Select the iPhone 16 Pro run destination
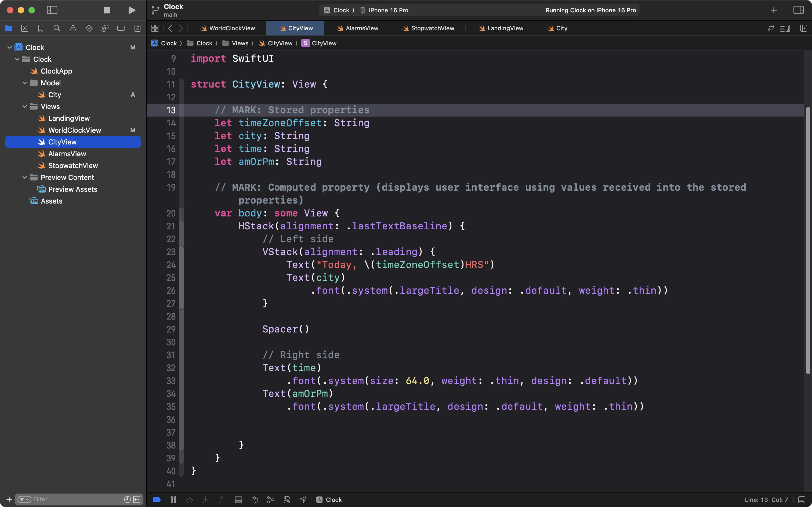Image resolution: width=812 pixels, height=507 pixels. (388, 10)
